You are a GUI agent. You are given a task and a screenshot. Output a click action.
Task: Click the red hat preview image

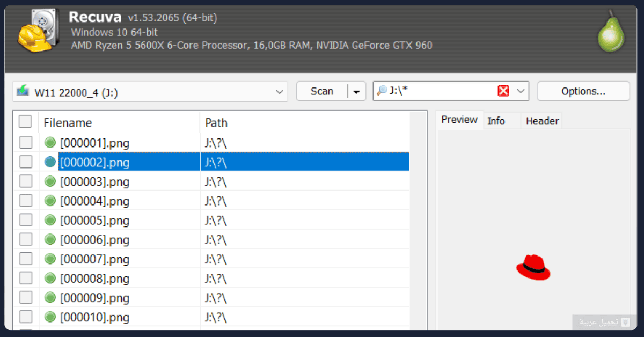(533, 267)
